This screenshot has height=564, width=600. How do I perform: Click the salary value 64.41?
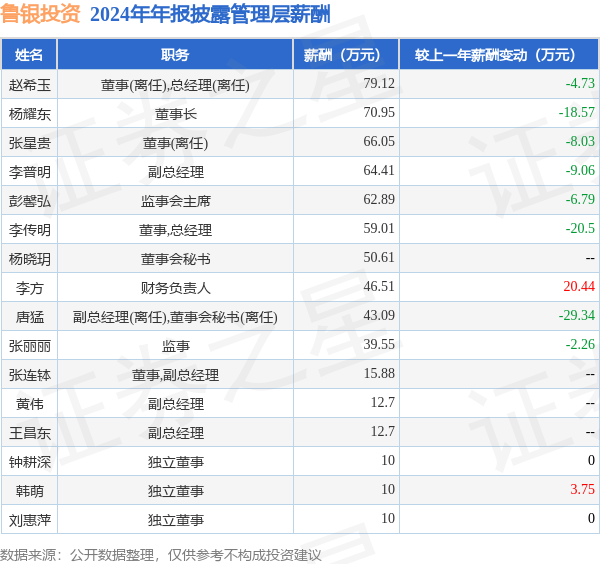point(379,170)
